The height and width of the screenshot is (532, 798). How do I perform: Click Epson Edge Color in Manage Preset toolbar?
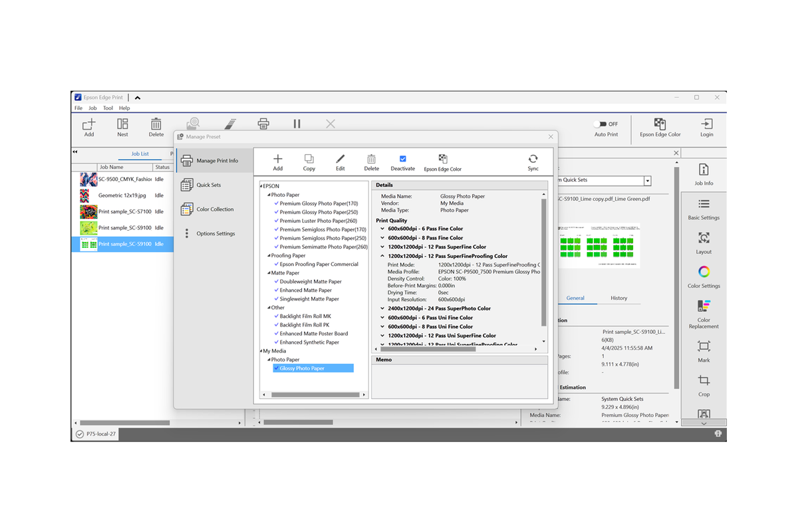(443, 163)
